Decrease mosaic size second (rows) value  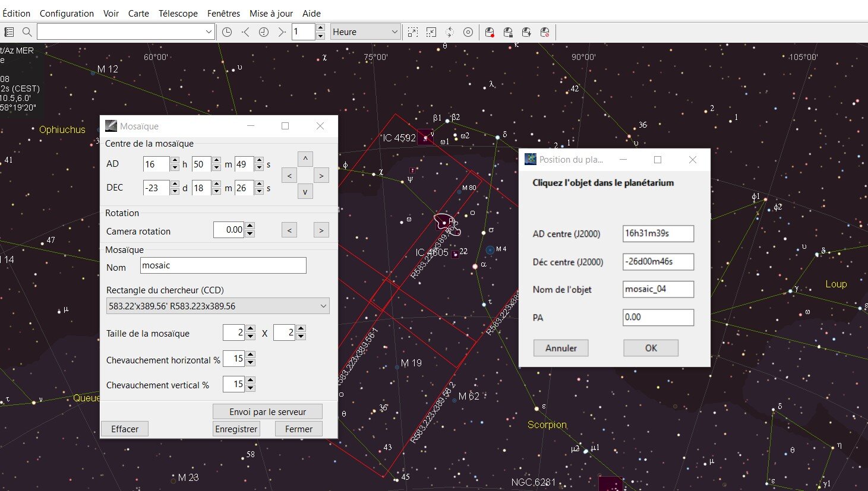point(301,337)
